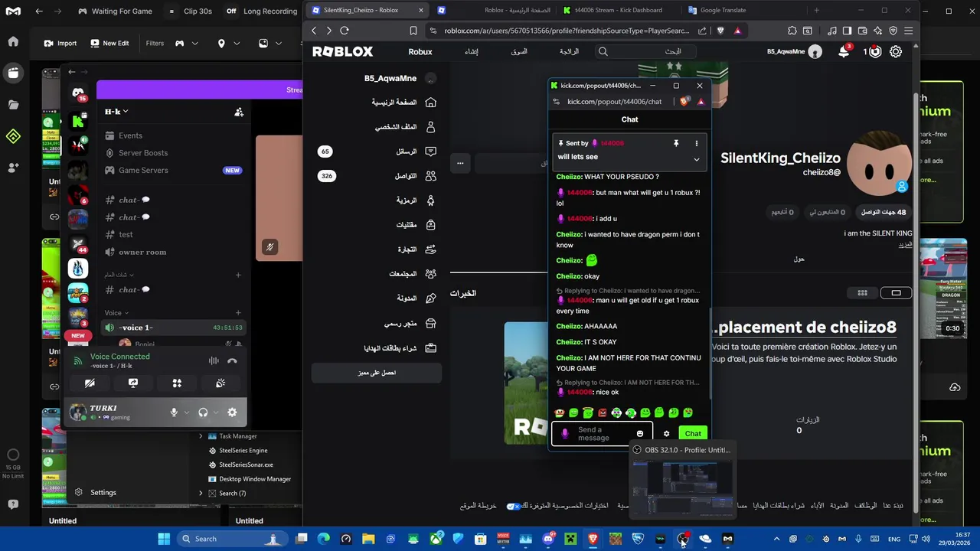Click the Robux balance hexagon icon
Image resolution: width=980 pixels, height=551 pixels.
click(875, 51)
